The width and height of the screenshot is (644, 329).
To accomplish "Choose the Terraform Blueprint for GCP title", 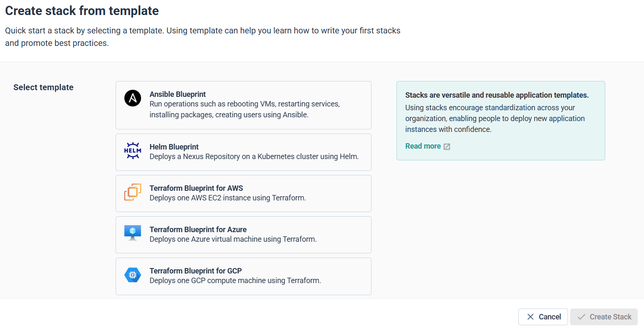I will tap(196, 271).
